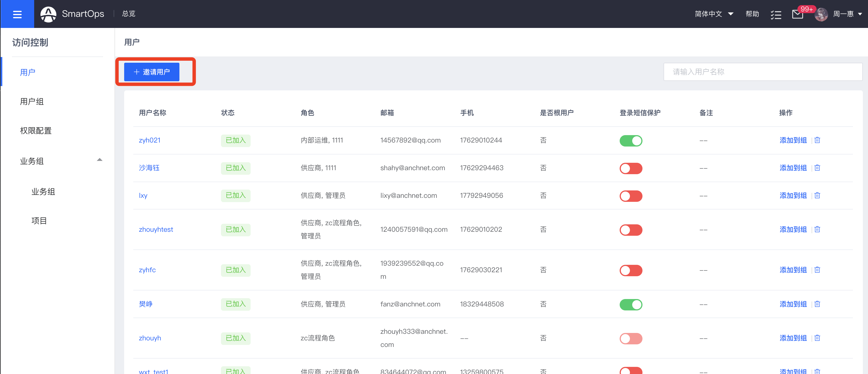Select 总览 in the top menu

click(x=128, y=14)
